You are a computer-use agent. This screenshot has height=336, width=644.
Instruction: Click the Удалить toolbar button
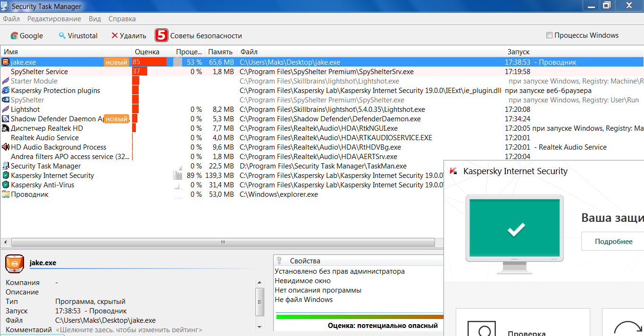point(129,35)
